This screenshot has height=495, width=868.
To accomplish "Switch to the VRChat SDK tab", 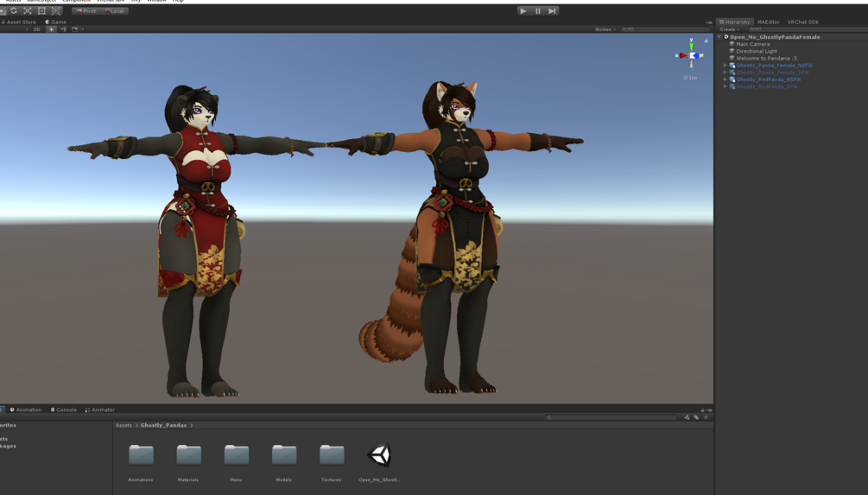I will pos(802,22).
